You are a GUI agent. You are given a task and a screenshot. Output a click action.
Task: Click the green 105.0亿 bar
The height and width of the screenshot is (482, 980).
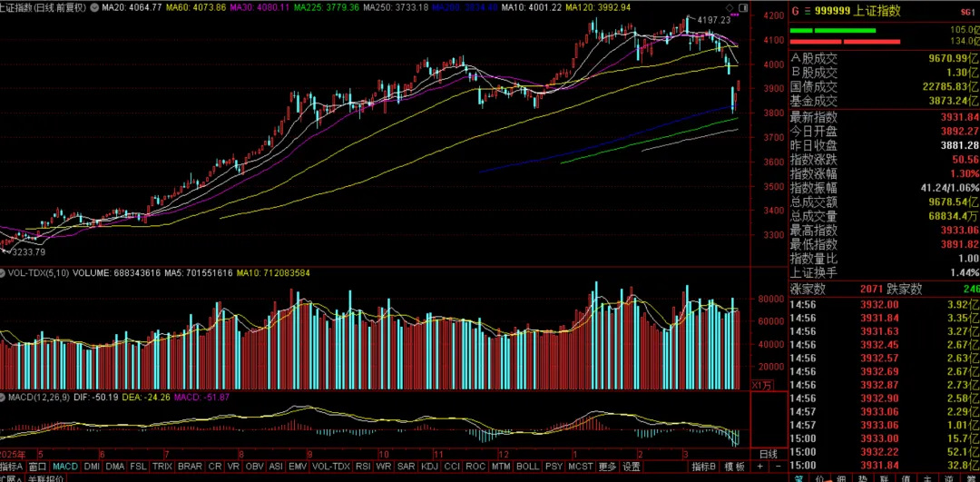click(832, 31)
